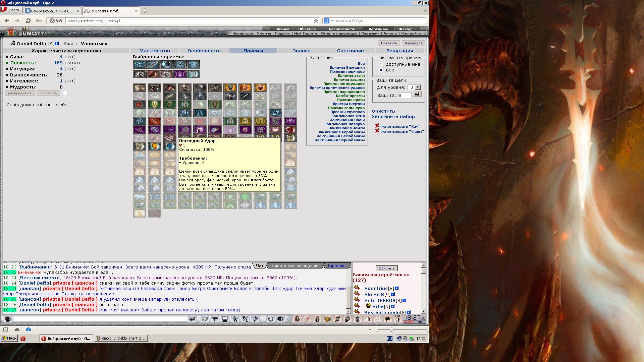Switch chat to Системные сообщения tab
The height and width of the screenshot is (362, 644).
[x=295, y=266]
